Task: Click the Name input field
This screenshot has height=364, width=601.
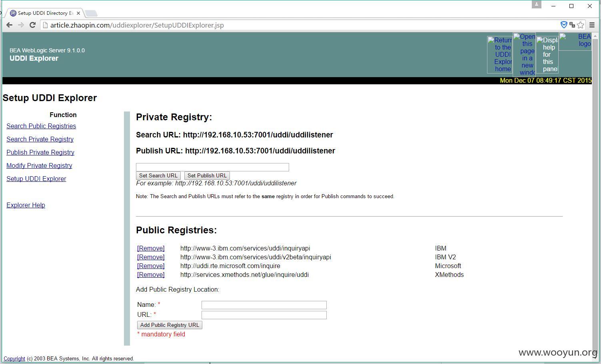Action: (x=264, y=305)
